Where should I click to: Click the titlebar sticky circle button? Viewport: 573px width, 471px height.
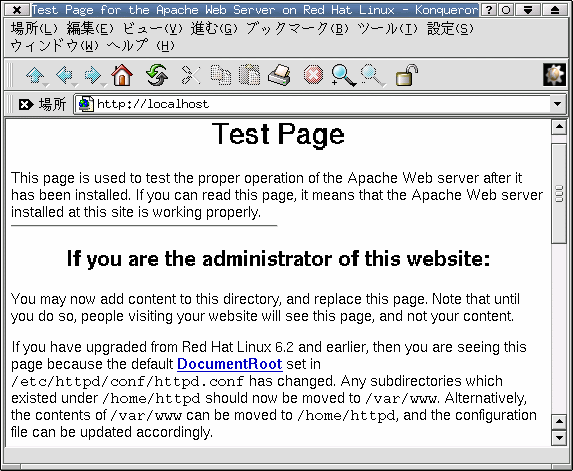click(506, 10)
